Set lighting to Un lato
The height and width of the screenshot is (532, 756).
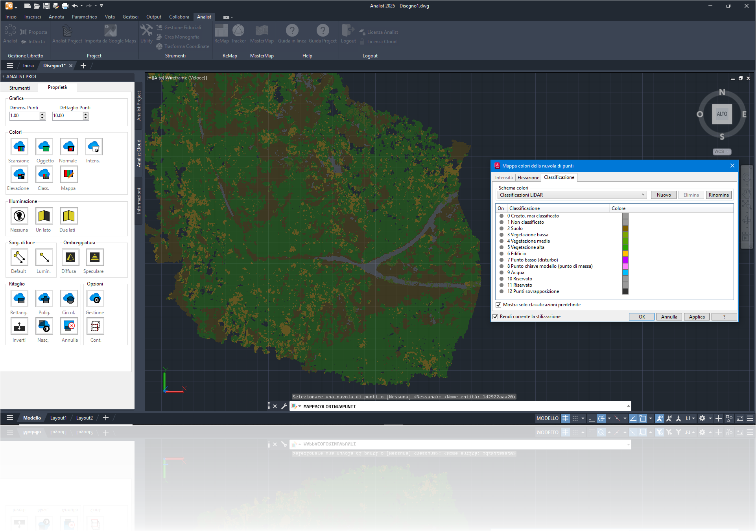(x=44, y=216)
